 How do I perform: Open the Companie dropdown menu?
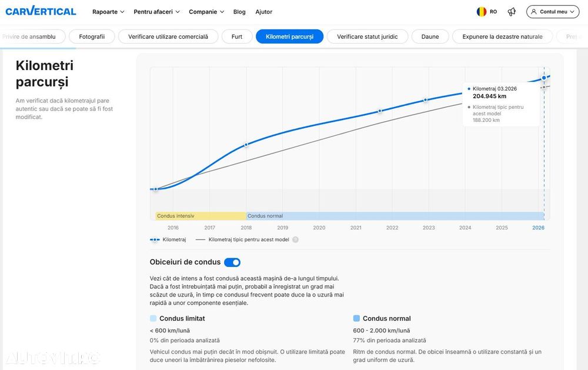[x=206, y=12]
